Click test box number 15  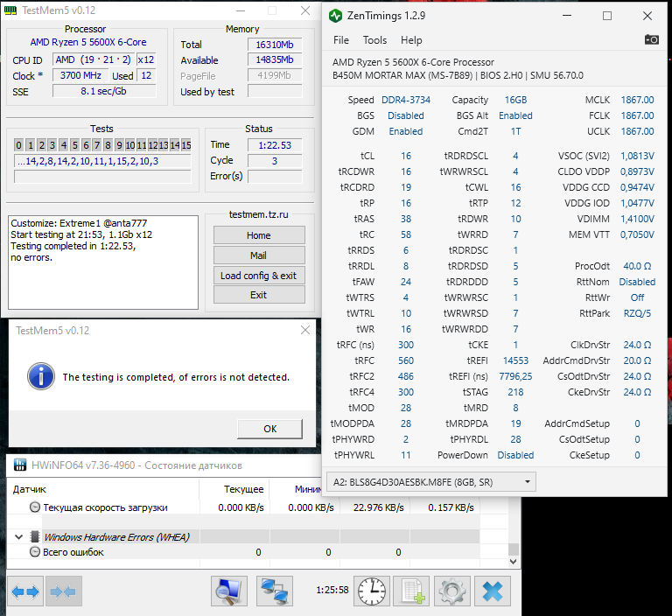(x=186, y=145)
